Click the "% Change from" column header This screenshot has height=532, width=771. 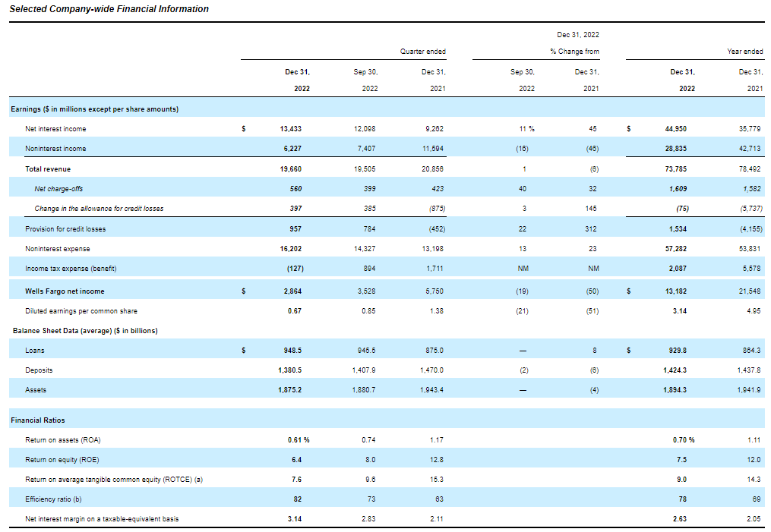[575, 51]
